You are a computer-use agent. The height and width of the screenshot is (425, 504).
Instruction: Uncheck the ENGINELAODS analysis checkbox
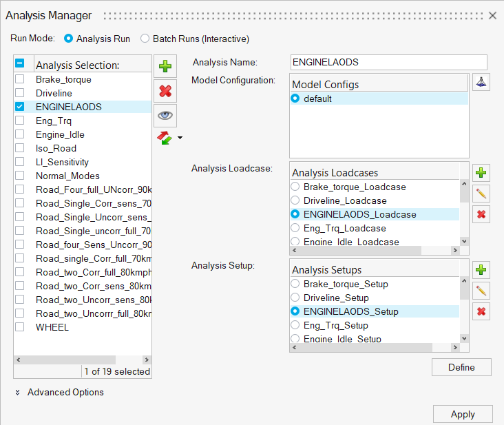click(x=19, y=107)
